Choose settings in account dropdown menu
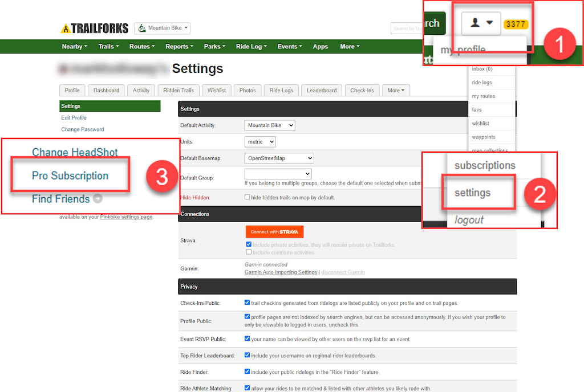The image size is (584, 392). (472, 193)
